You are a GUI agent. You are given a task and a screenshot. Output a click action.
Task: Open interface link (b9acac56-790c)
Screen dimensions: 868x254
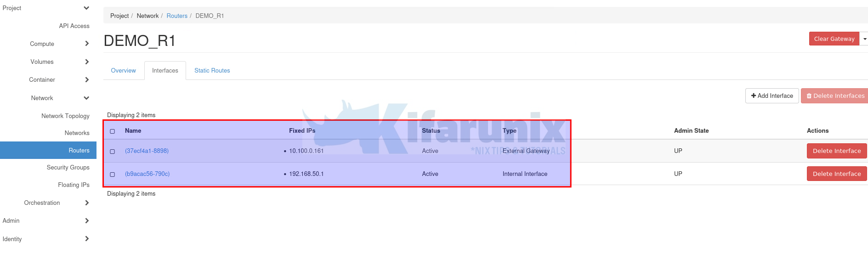(147, 174)
